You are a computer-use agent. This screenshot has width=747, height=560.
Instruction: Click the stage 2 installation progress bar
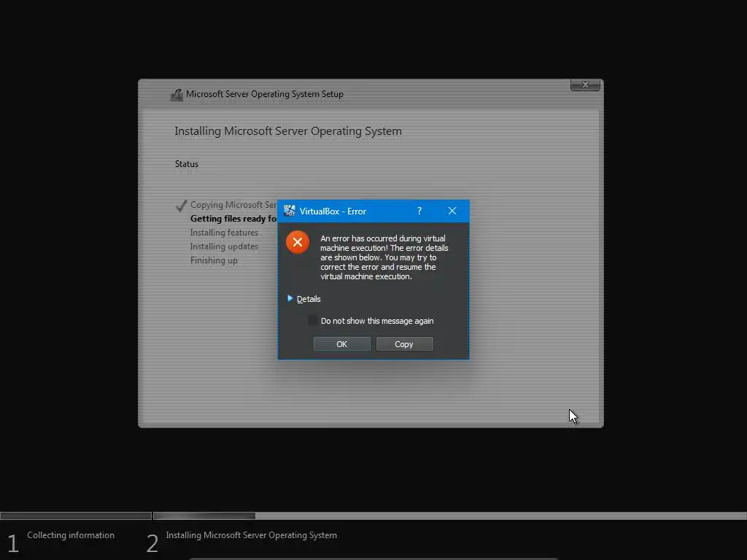coord(449,516)
